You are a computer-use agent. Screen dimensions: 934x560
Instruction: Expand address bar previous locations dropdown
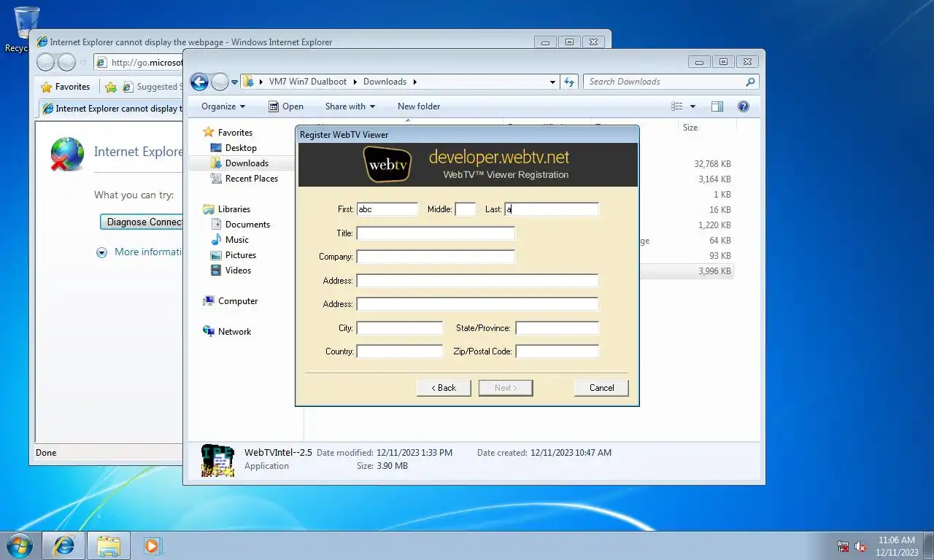point(552,82)
